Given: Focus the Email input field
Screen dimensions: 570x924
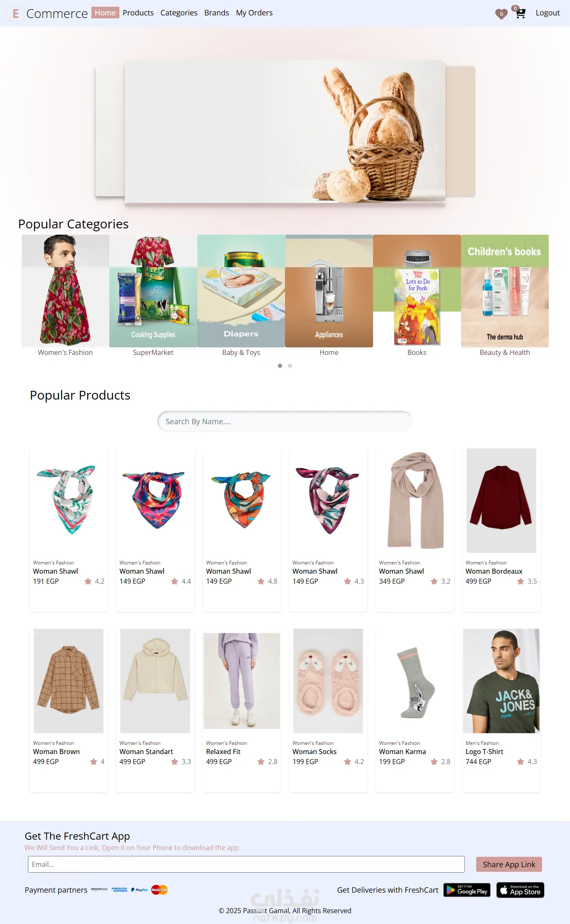Looking at the screenshot, I should [246, 864].
